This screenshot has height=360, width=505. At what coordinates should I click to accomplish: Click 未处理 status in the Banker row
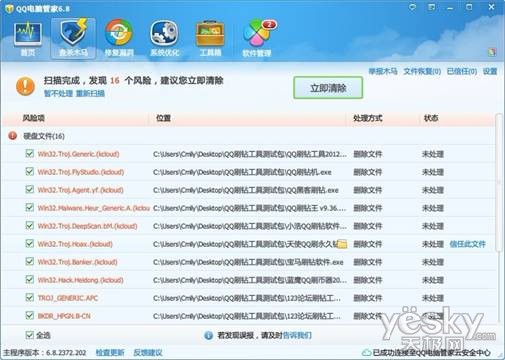[x=433, y=262]
